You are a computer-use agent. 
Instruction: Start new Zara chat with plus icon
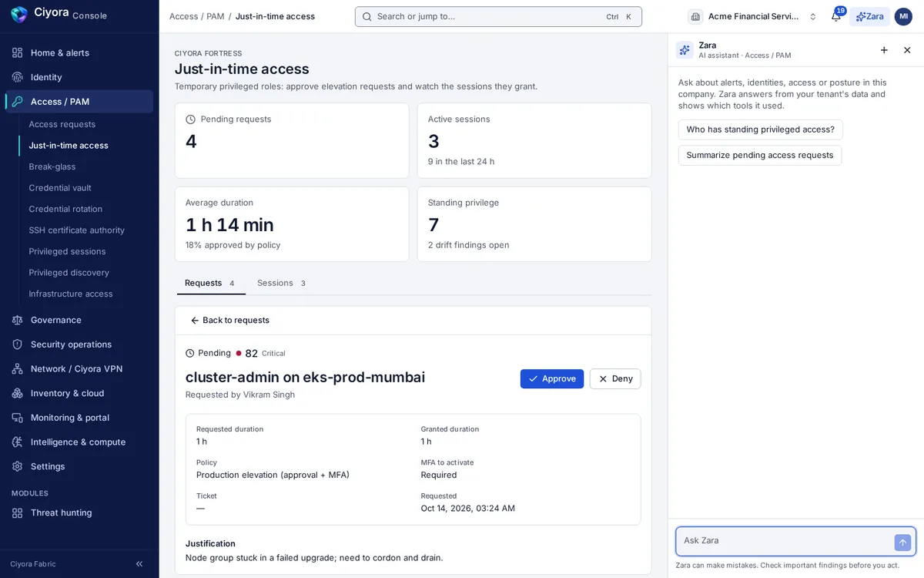click(884, 50)
